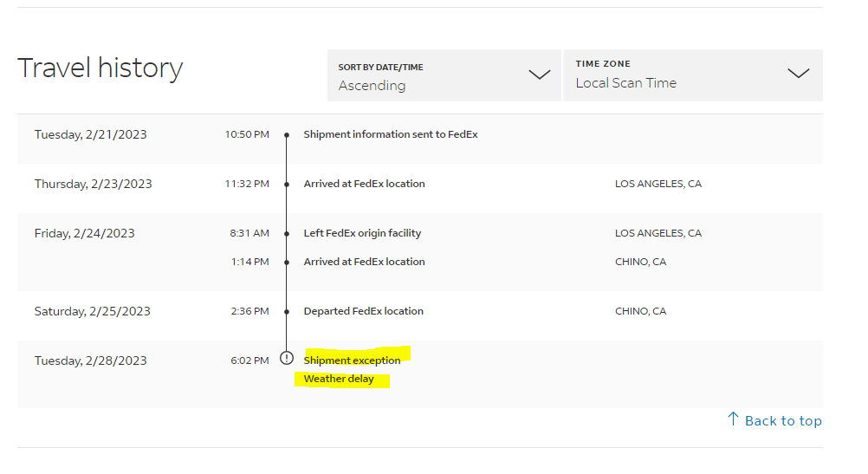Viewport: 868px width, 474px height.
Task: Open the Sort by Date/Time dropdown
Action: pyautogui.click(x=444, y=75)
